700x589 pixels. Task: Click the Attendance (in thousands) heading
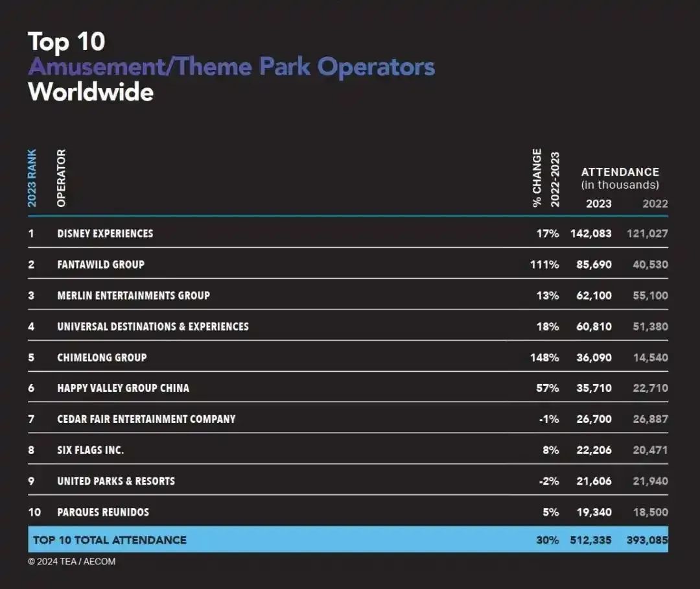tap(620, 178)
